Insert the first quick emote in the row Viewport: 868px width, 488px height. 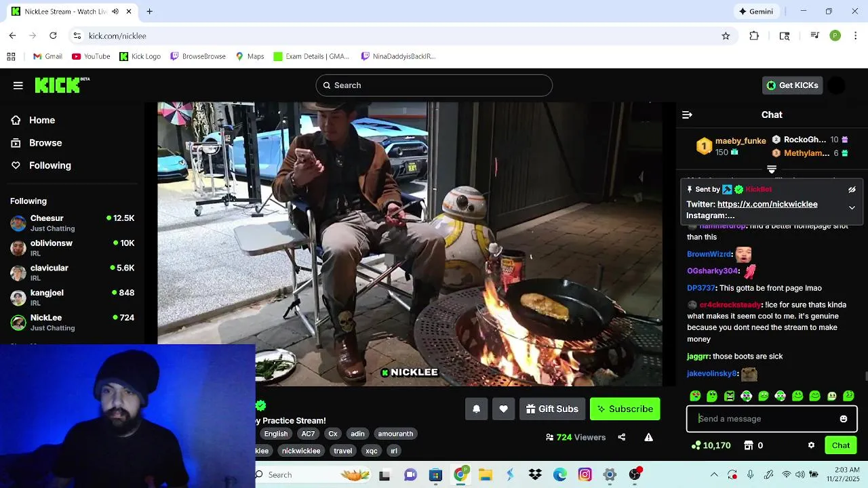point(695,396)
